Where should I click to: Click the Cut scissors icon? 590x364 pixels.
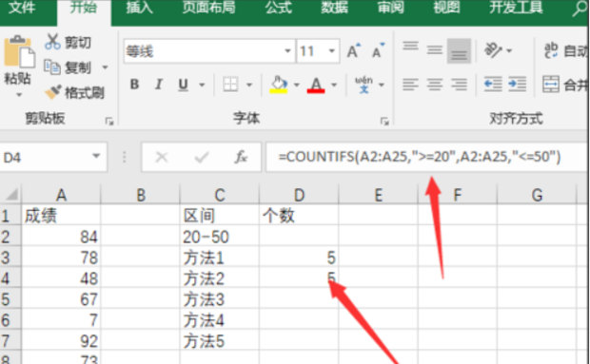[52, 42]
